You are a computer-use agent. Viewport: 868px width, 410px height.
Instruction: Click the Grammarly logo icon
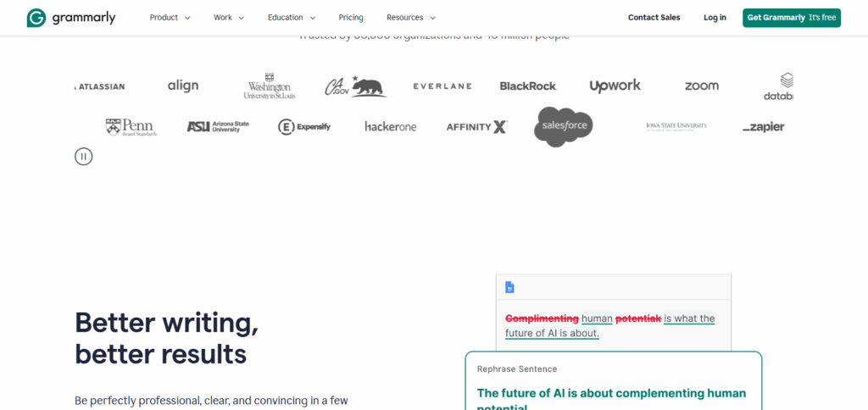click(36, 18)
